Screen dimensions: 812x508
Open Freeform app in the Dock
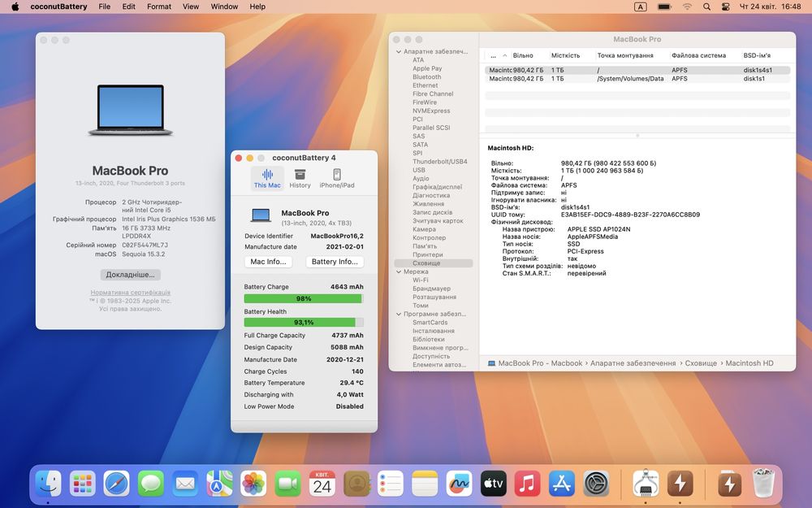(459, 484)
